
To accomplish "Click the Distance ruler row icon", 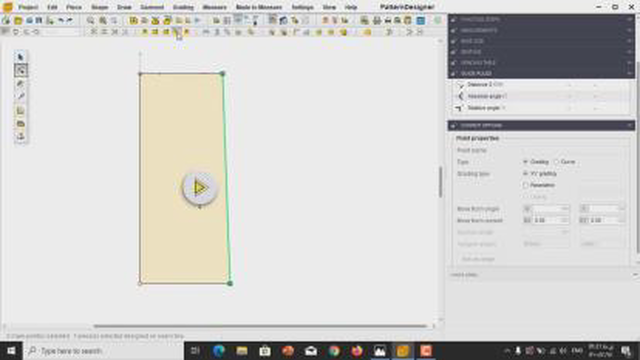I will tap(460, 84).
